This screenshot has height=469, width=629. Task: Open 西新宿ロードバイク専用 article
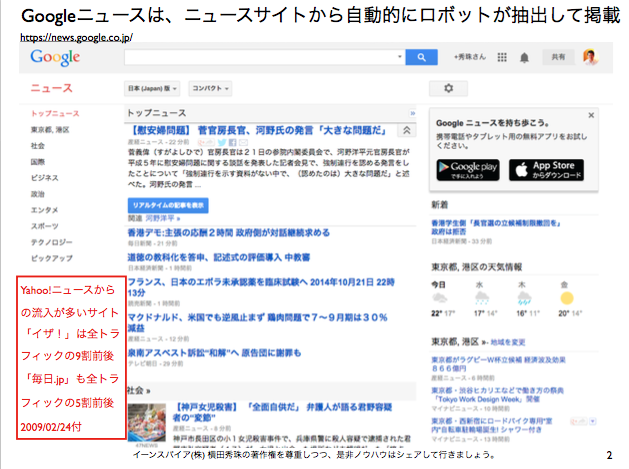pos(492,425)
